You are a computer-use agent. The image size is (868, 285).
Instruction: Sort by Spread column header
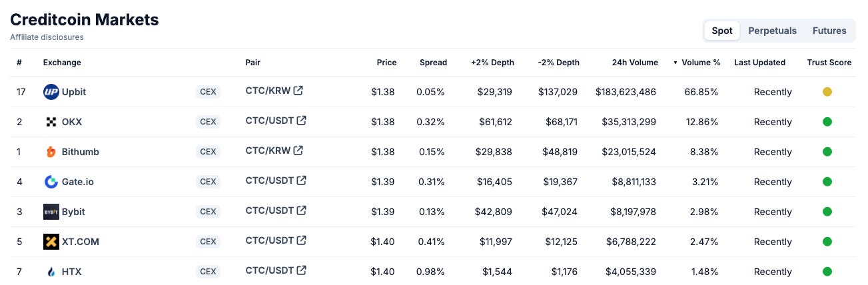(433, 63)
